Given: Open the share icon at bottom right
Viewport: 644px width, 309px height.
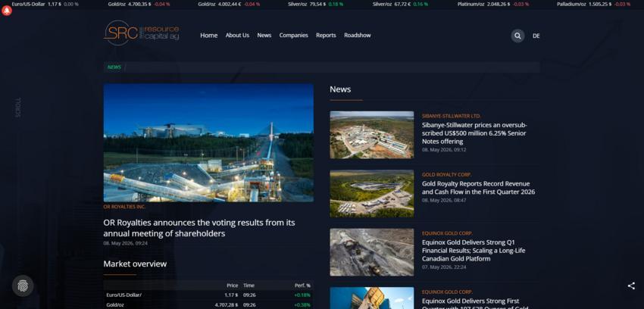Looking at the screenshot, I should 631,286.
